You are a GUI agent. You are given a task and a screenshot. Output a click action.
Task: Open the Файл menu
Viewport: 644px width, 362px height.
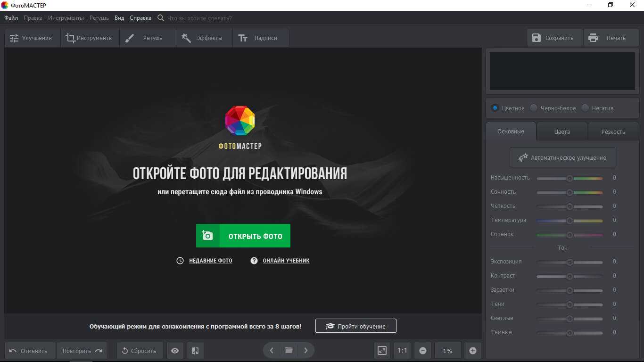coord(11,18)
